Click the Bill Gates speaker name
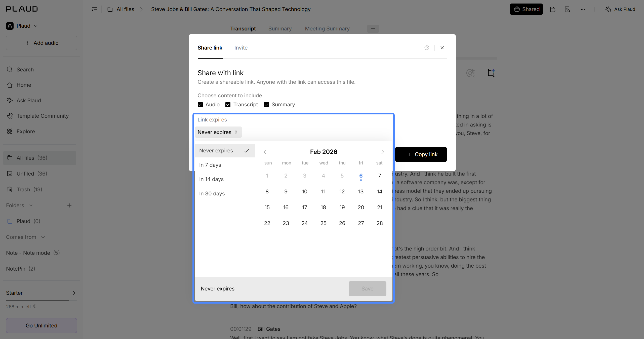644x339 pixels. [269, 329]
